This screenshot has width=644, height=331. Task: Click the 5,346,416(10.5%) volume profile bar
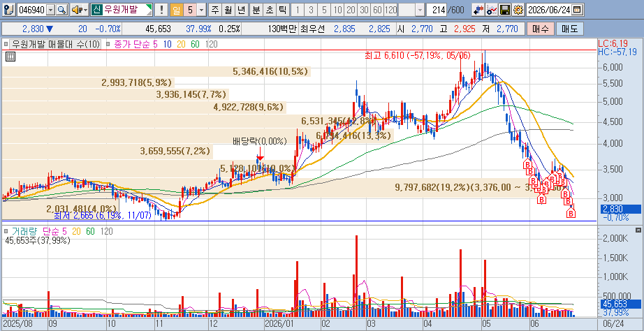pyautogui.click(x=157, y=71)
